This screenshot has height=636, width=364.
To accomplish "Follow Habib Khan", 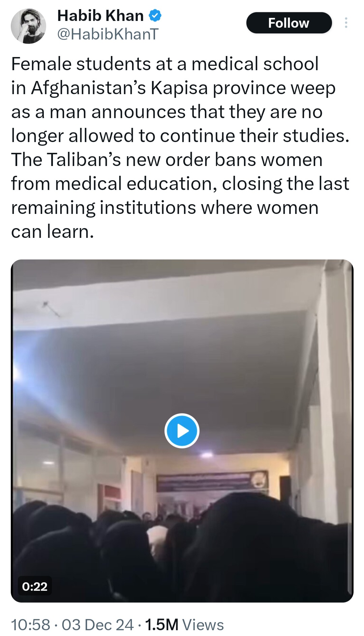I will coord(289,23).
